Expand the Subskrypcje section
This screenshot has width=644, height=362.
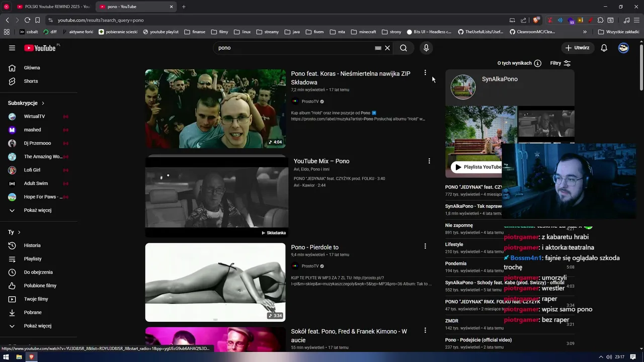26,103
